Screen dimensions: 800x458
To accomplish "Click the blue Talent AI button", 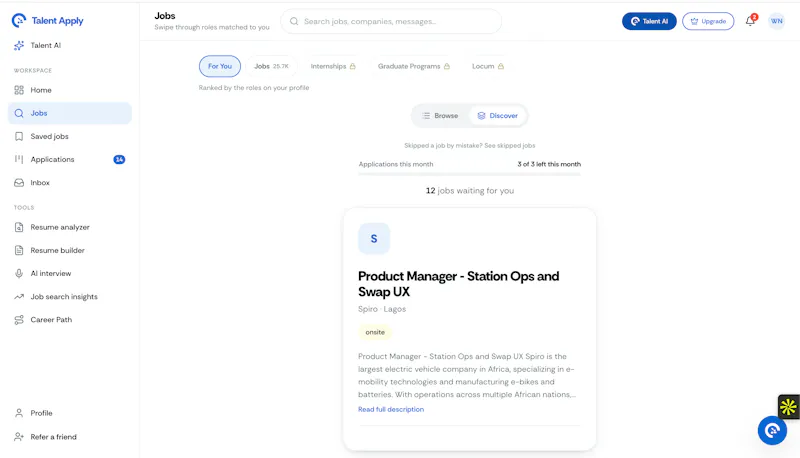I will click(649, 21).
